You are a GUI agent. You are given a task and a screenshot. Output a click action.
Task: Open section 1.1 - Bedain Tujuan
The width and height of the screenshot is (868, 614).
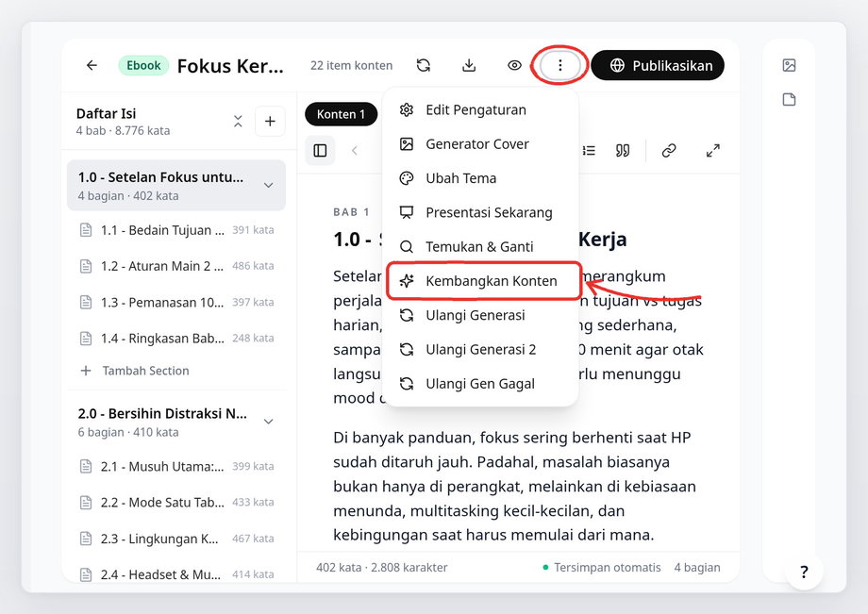tap(176, 230)
